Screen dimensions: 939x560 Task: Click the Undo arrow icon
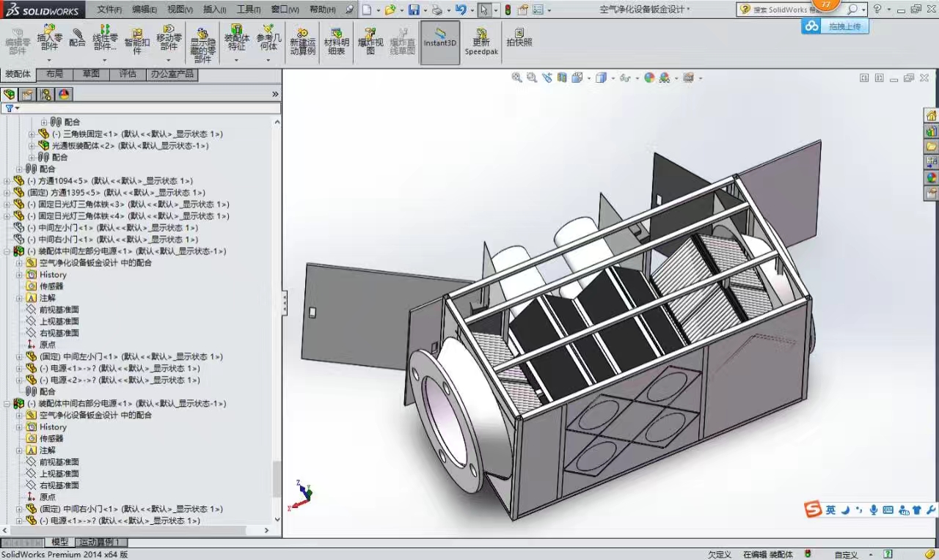(461, 10)
